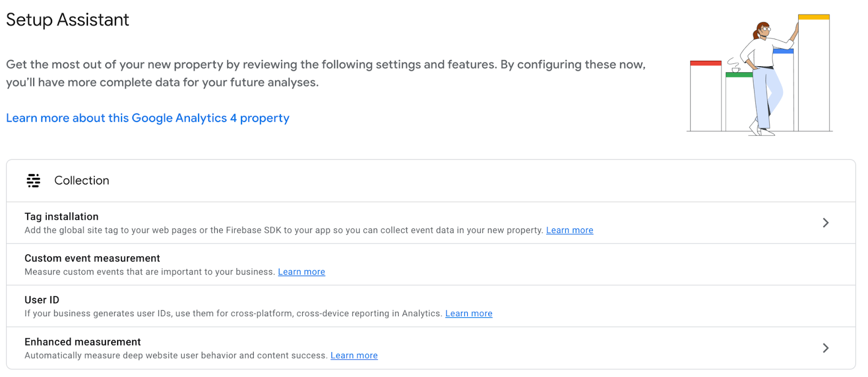Choose the User ID setting row
868x377 pixels.
click(x=42, y=300)
